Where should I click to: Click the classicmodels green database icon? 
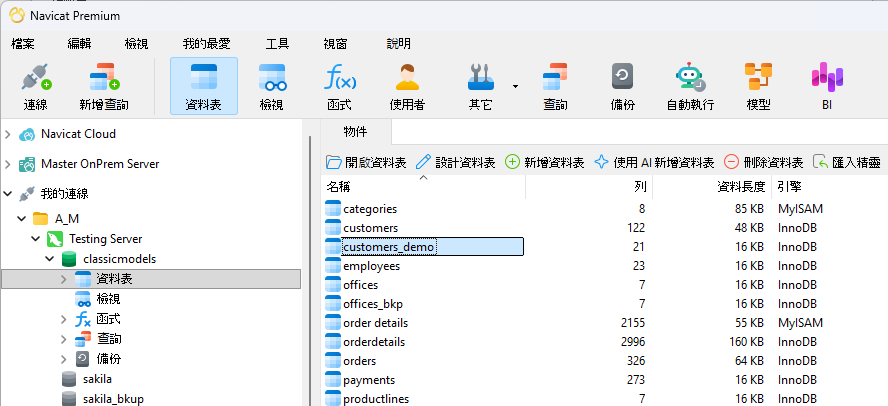pyautogui.click(x=69, y=259)
